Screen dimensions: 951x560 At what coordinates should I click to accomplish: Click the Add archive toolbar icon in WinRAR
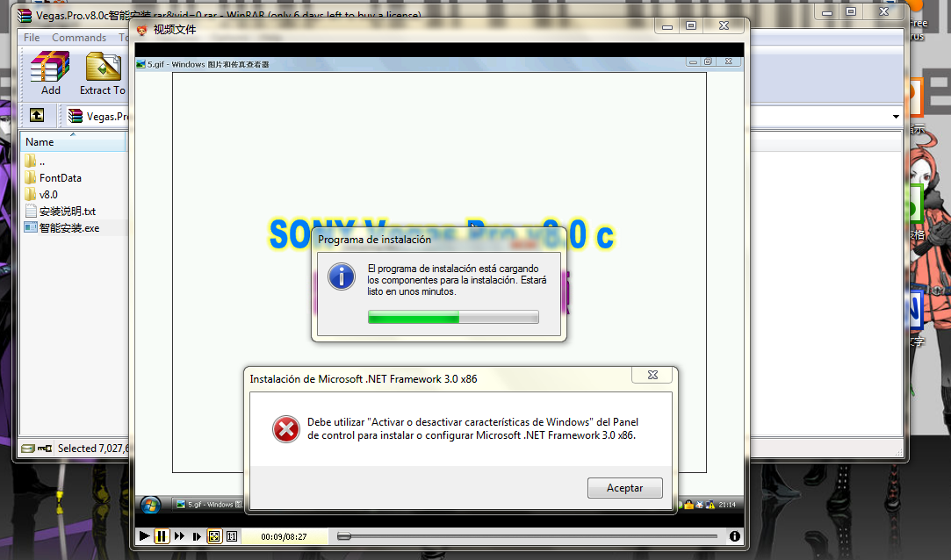(50, 74)
